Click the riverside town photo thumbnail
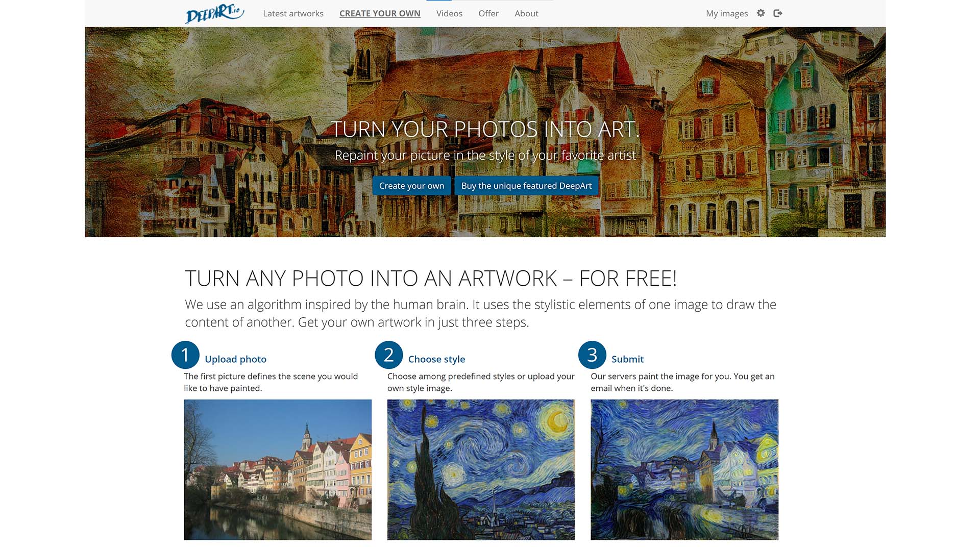 [x=278, y=469]
